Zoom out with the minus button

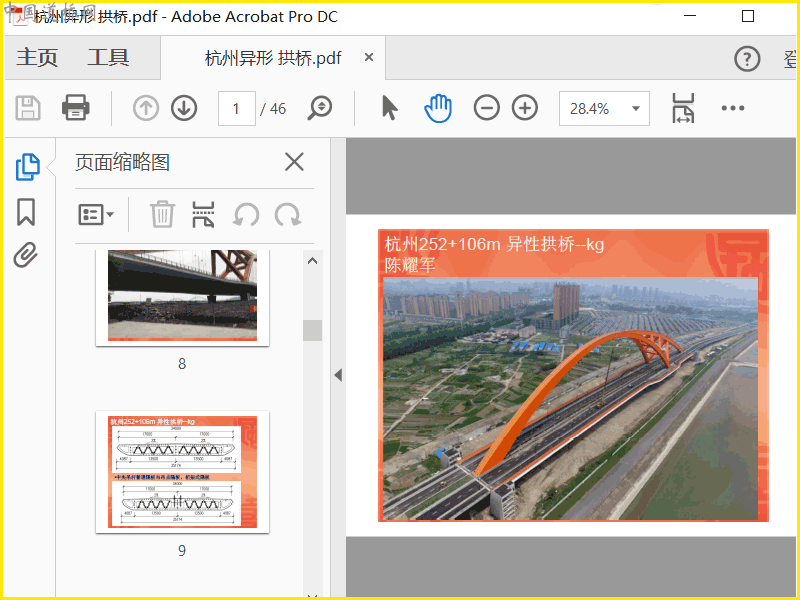click(487, 108)
